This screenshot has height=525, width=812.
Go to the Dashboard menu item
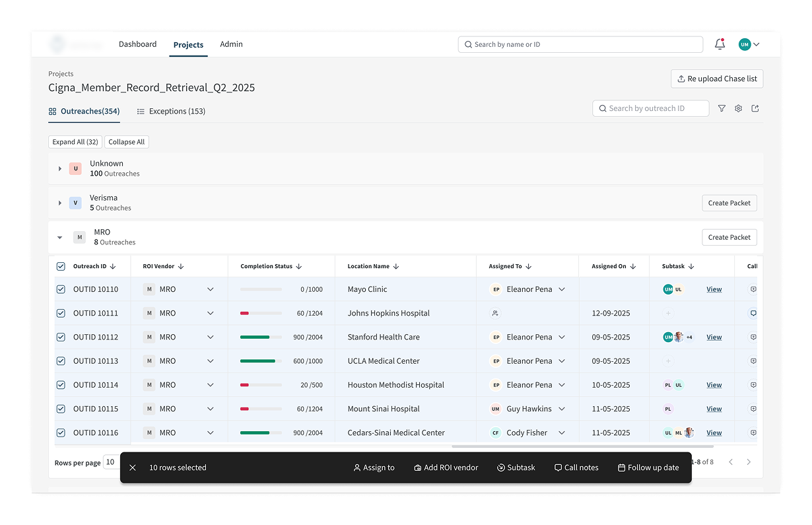pos(137,44)
